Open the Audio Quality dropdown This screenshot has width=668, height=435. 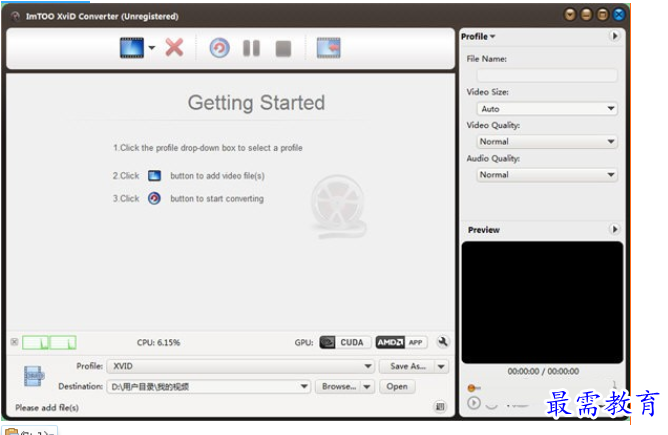click(x=547, y=175)
